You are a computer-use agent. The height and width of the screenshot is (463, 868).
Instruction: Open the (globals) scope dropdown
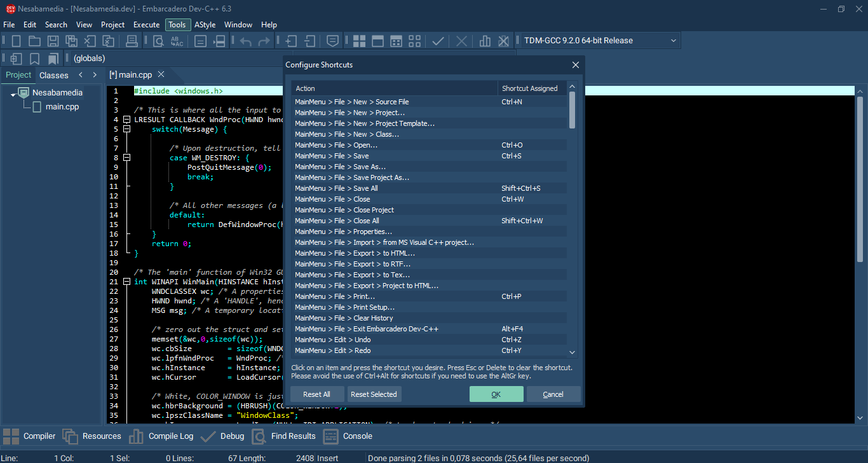point(89,59)
